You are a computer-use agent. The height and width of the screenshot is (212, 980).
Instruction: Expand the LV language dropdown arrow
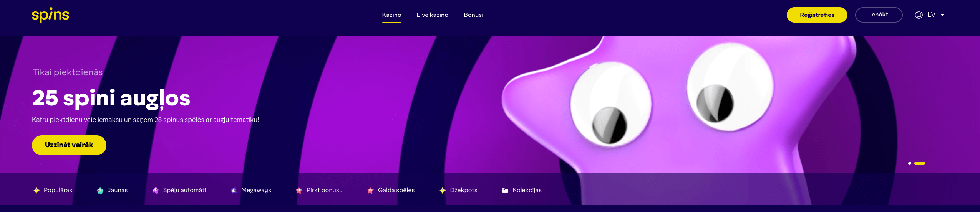(942, 15)
